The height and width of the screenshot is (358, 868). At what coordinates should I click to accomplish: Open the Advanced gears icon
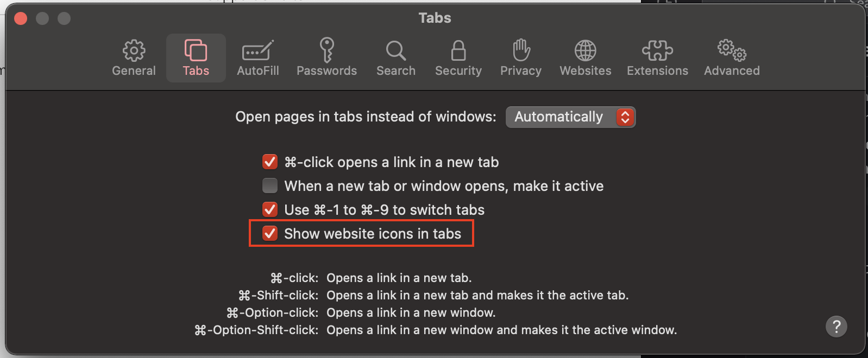coord(732,50)
